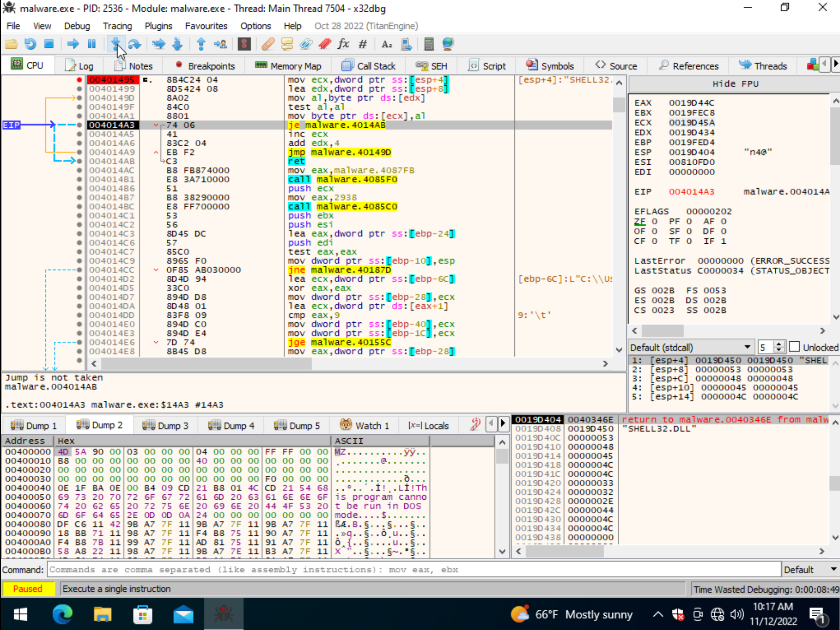Run the program (blue arrow icon)

point(73,44)
